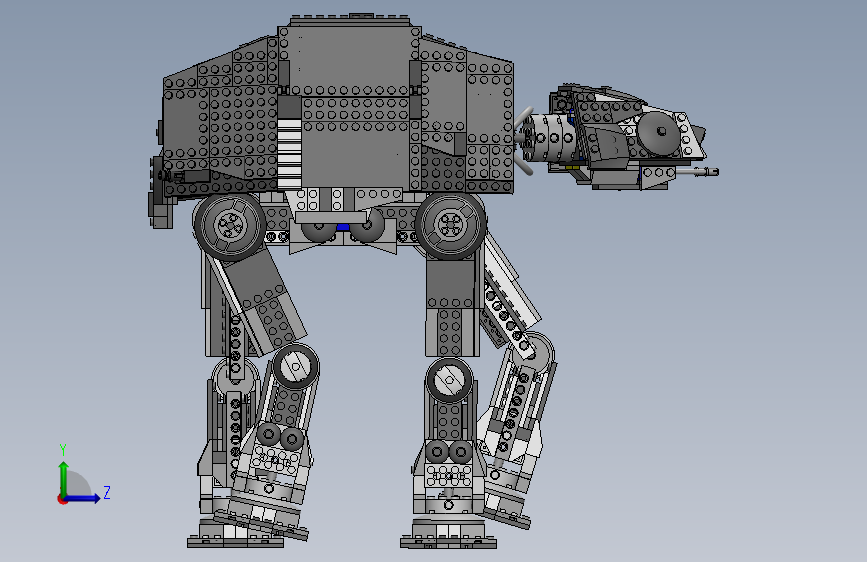
Task: Select the blue brick under the belly
Action: [343, 227]
